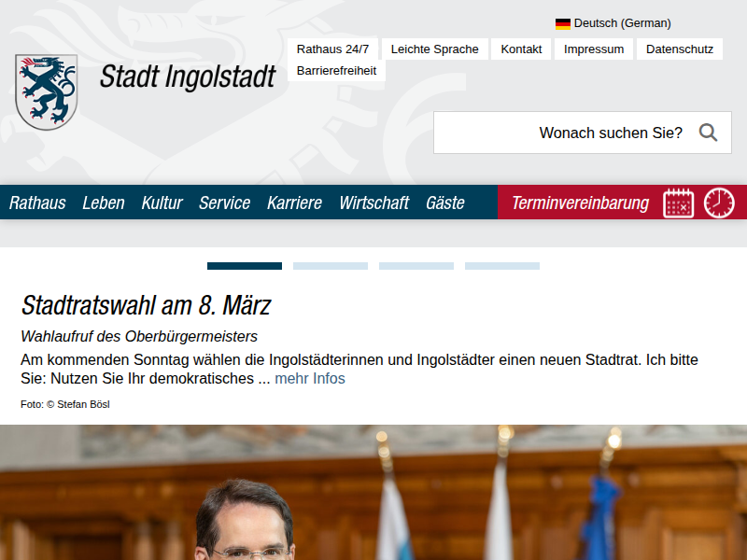Switch to the second slider indicator

click(x=331, y=266)
